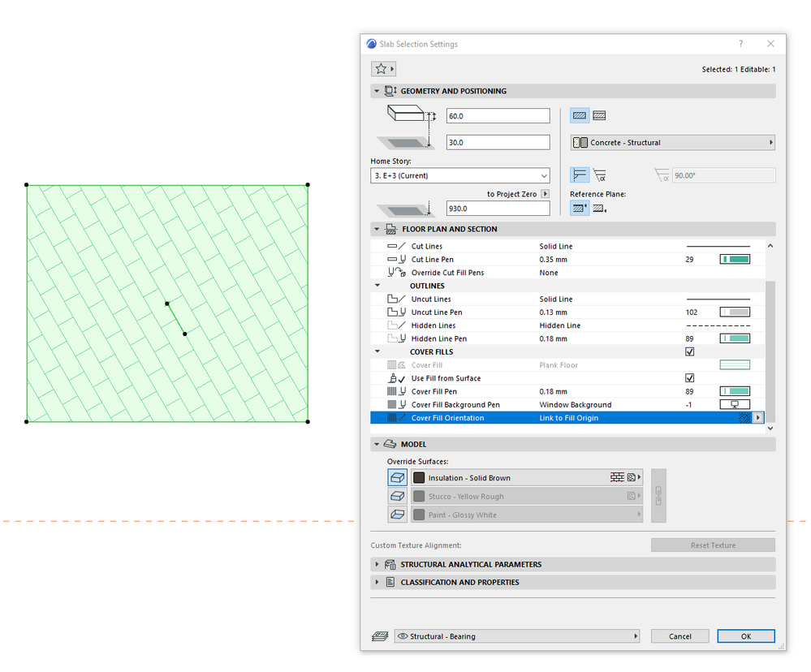Image resolution: width=811 pixels, height=672 pixels.
Task: Click the top surface override slab icon
Action: pos(397,477)
